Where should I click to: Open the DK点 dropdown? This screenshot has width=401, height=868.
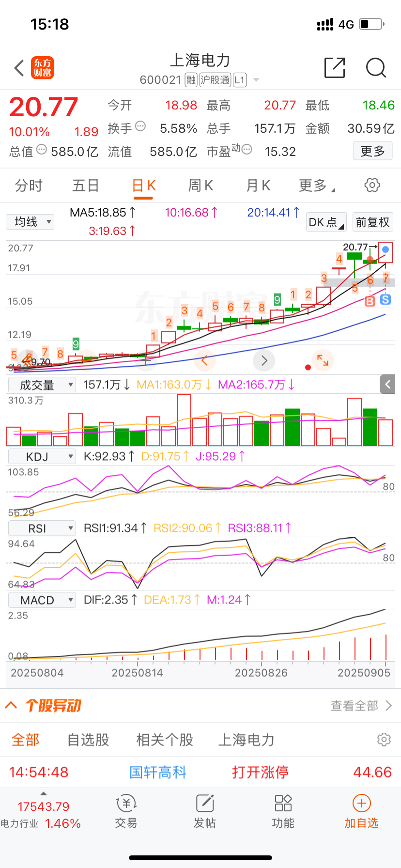[326, 222]
